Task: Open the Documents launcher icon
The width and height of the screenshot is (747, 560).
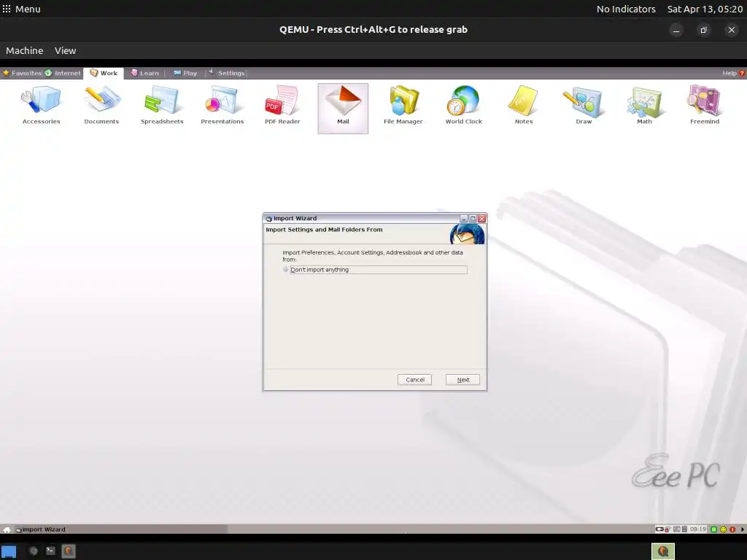Action: click(x=101, y=106)
